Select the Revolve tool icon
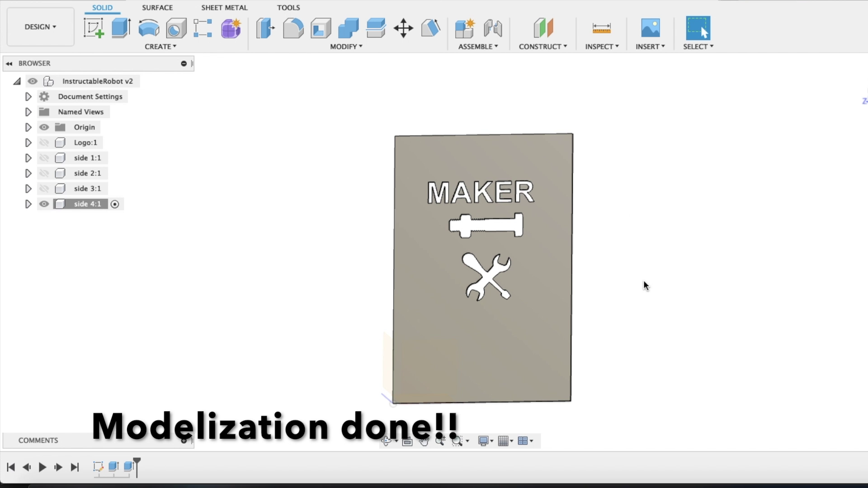Screen dimensions: 868x488 tap(149, 28)
